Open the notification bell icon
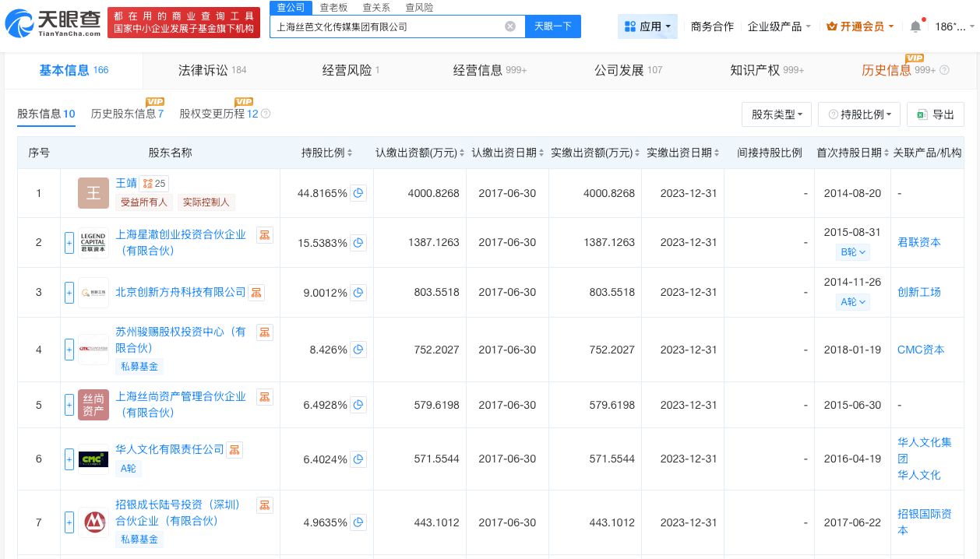The image size is (980, 559). [x=915, y=26]
